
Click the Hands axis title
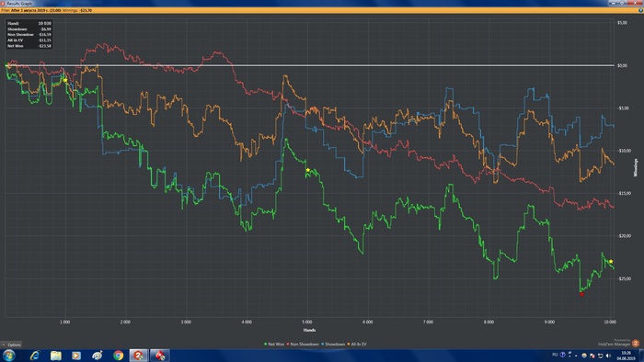click(x=309, y=330)
